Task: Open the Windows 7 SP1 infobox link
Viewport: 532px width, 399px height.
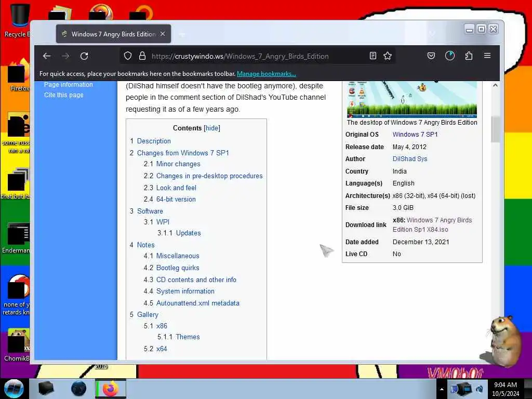Action: point(415,135)
